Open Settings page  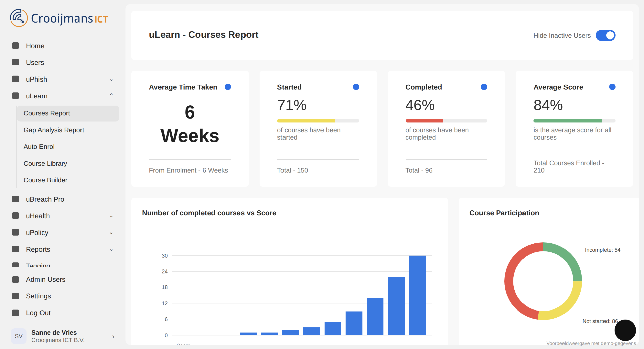[62, 296]
